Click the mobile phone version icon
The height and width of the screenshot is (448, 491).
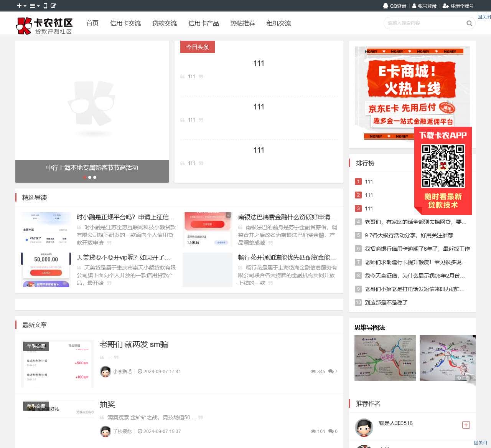pos(46,6)
